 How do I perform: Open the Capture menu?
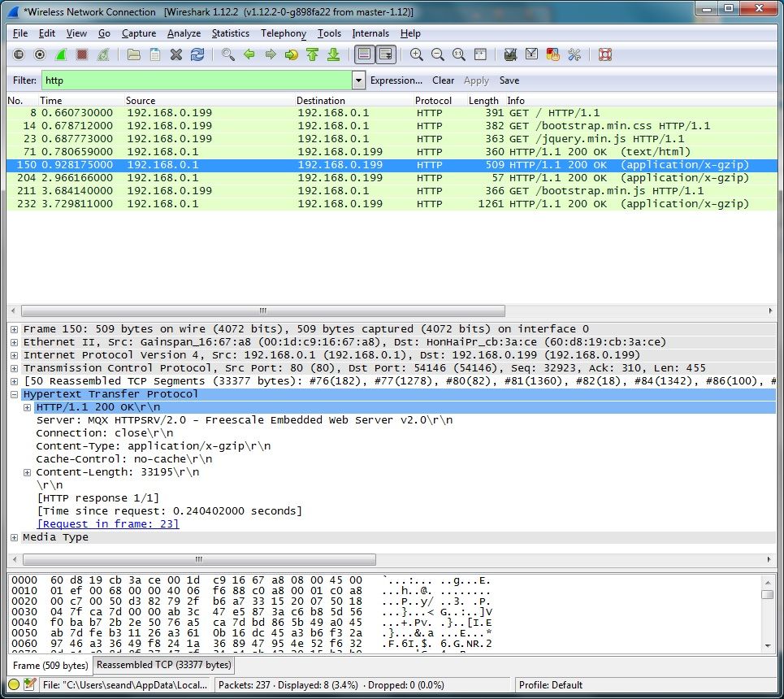pyautogui.click(x=138, y=33)
